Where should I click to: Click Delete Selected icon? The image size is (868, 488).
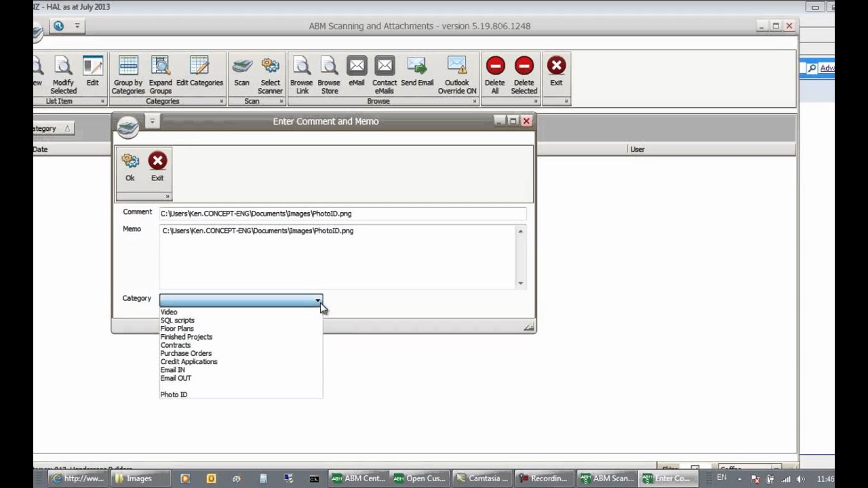[524, 75]
